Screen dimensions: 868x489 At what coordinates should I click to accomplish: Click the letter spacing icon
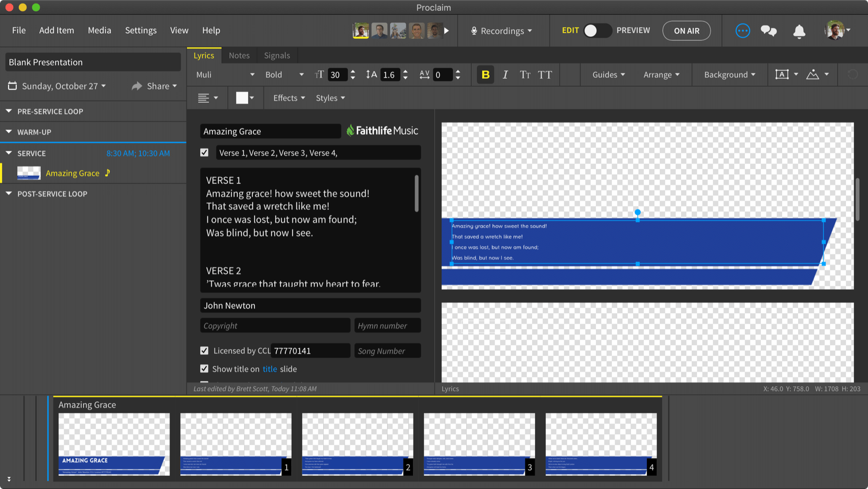[x=424, y=75]
